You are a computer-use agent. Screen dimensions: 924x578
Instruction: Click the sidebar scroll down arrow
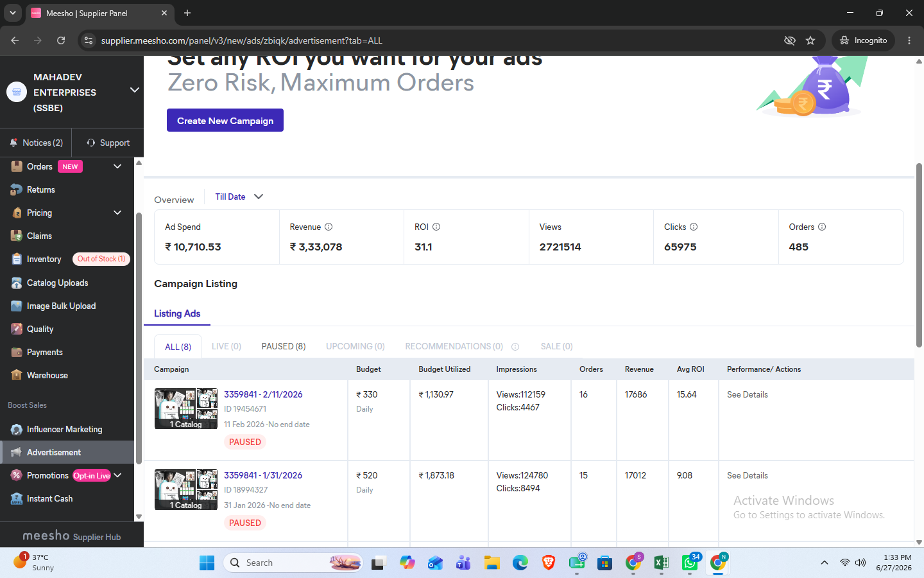tap(139, 516)
